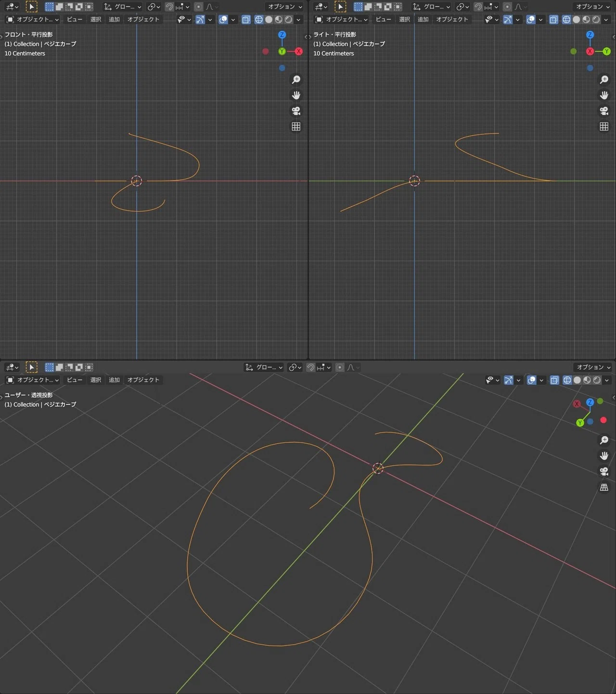Open オブジェクト mode dropdown in front viewport
This screenshot has width=616, height=694.
click(x=32, y=20)
